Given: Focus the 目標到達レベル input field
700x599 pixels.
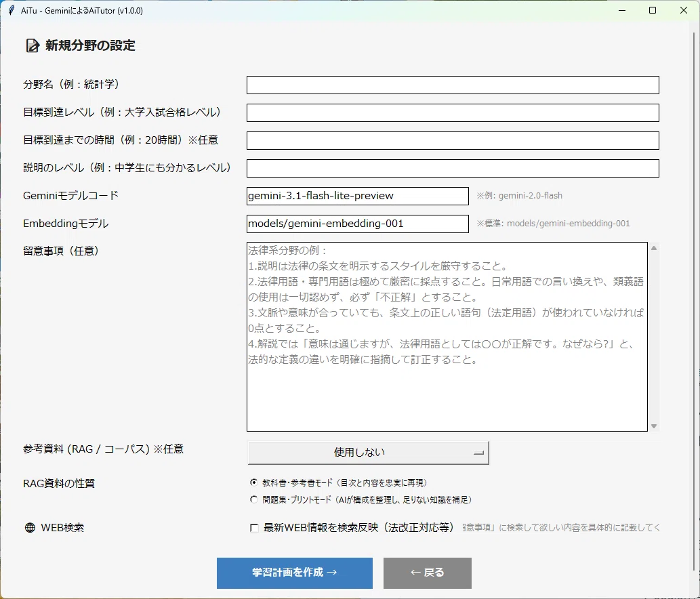Looking at the screenshot, I should tap(453, 112).
